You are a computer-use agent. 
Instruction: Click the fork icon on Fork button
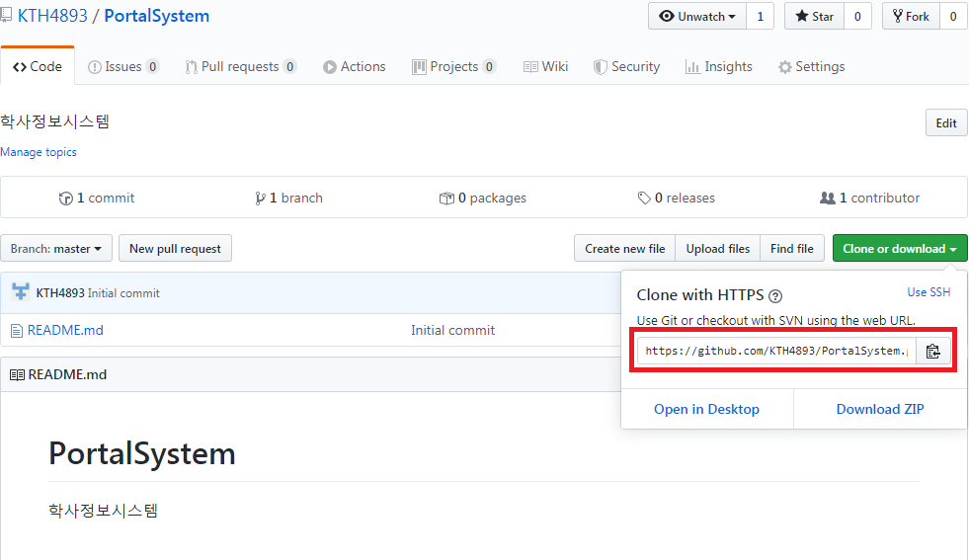[897, 16]
